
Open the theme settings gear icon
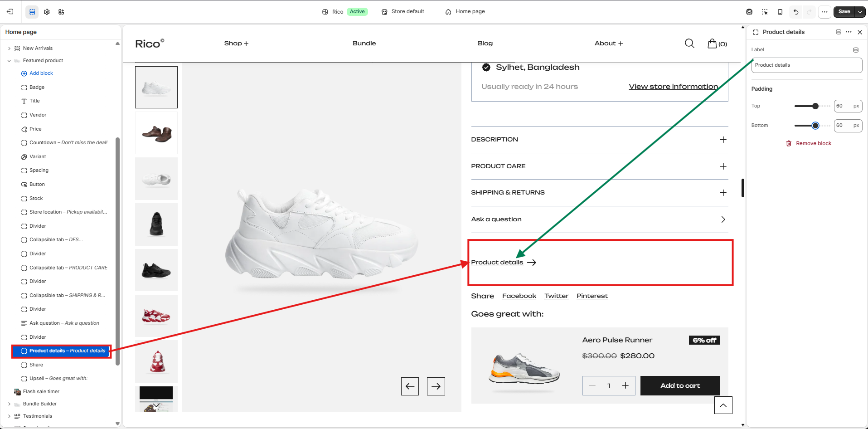[47, 12]
